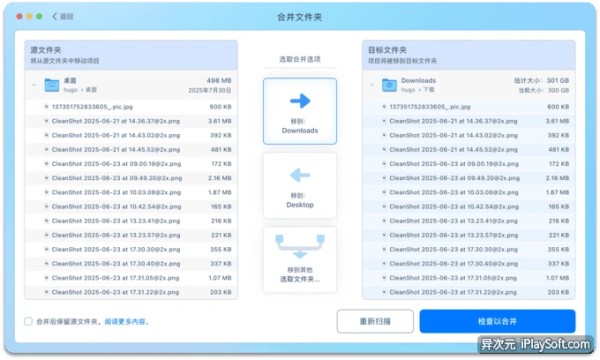The image size is (600, 360).
Task: Choose the 移到其他 选取文件夹 option
Action: point(300,260)
